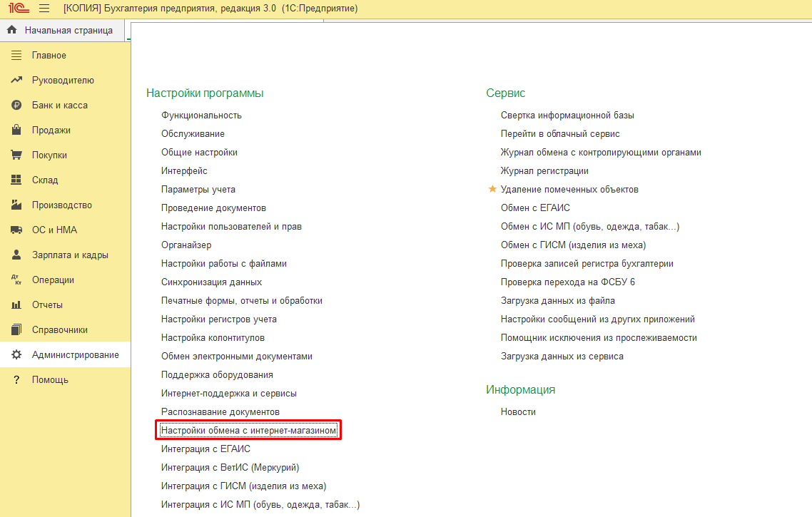This screenshot has width=812, height=517.
Task: Click the truck icon for ОС и НМА
Action: pos(16,230)
